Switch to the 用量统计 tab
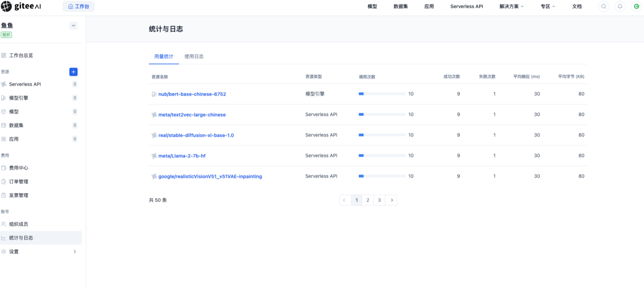 164,56
